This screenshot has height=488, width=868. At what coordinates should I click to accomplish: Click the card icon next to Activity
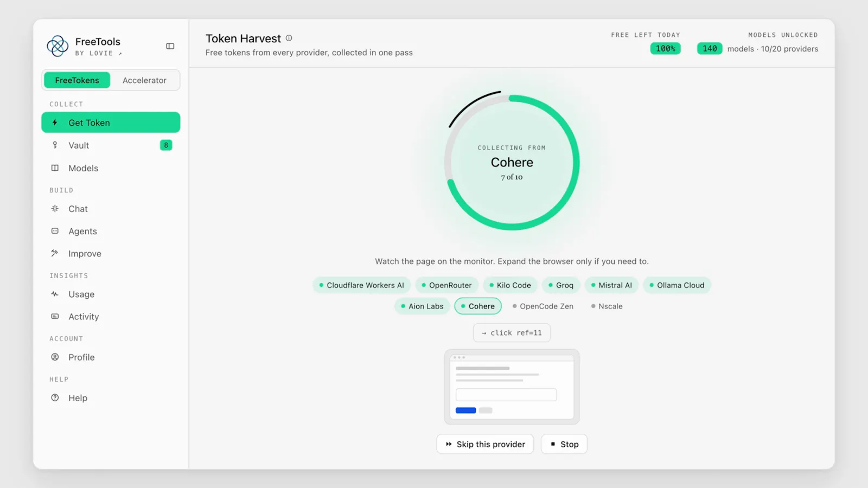(55, 316)
